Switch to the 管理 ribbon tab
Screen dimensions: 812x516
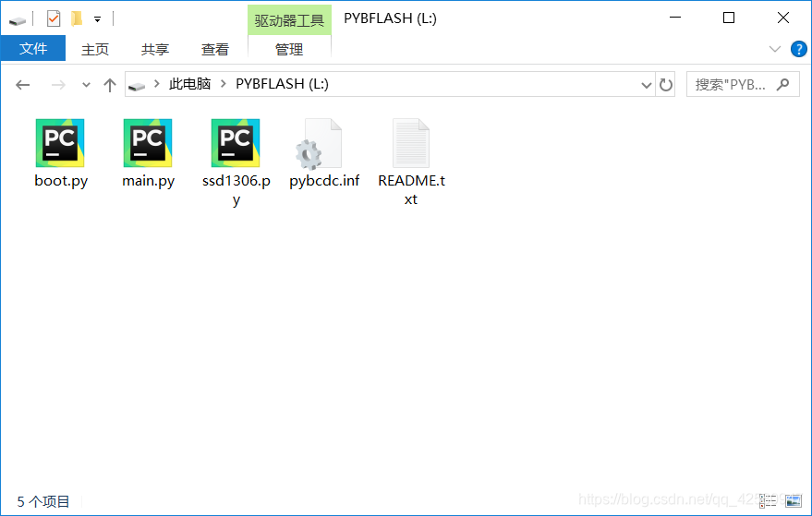click(289, 50)
